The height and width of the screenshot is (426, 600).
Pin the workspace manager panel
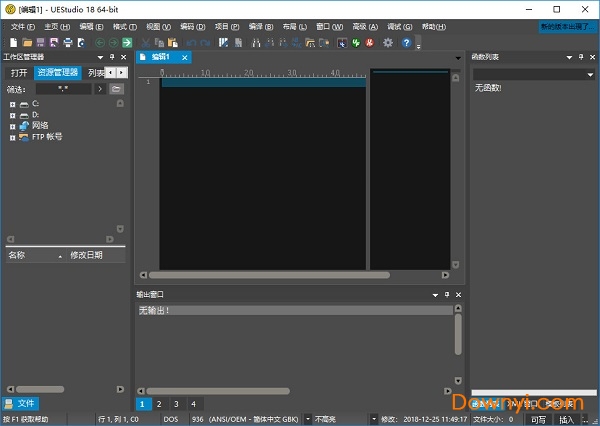click(112, 57)
